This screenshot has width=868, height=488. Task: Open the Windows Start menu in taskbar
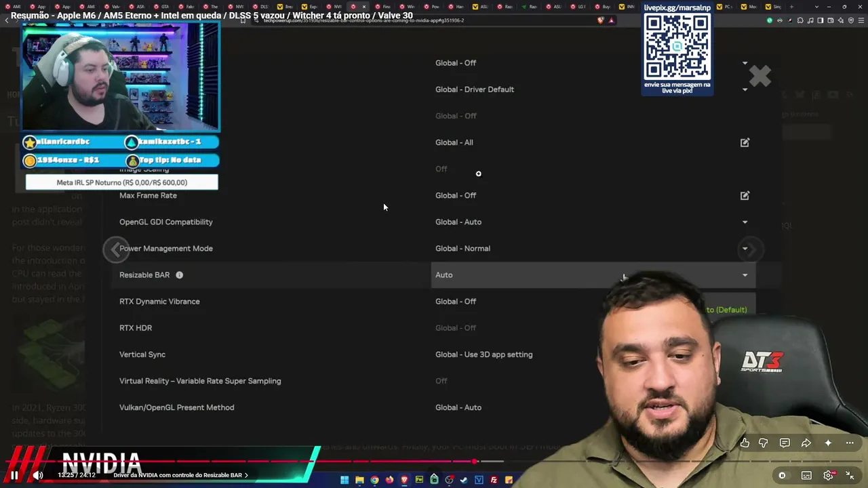tap(344, 481)
